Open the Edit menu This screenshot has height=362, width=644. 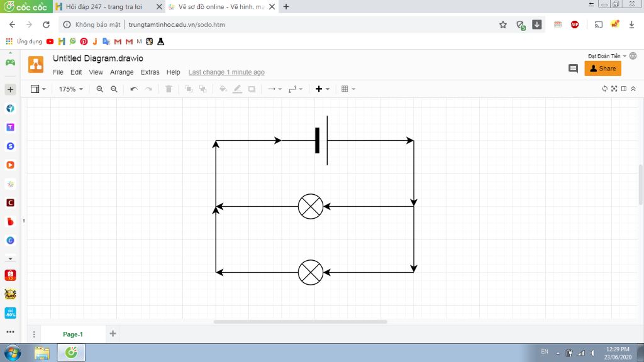point(76,72)
